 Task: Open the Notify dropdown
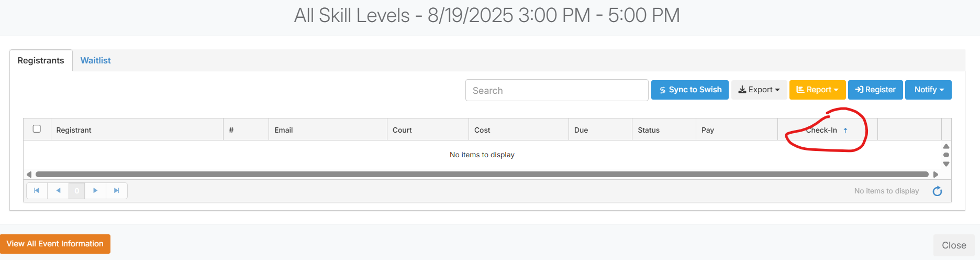(928, 90)
